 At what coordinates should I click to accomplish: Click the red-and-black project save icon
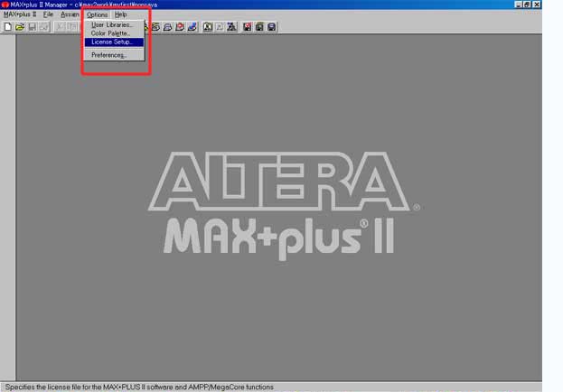click(x=248, y=27)
